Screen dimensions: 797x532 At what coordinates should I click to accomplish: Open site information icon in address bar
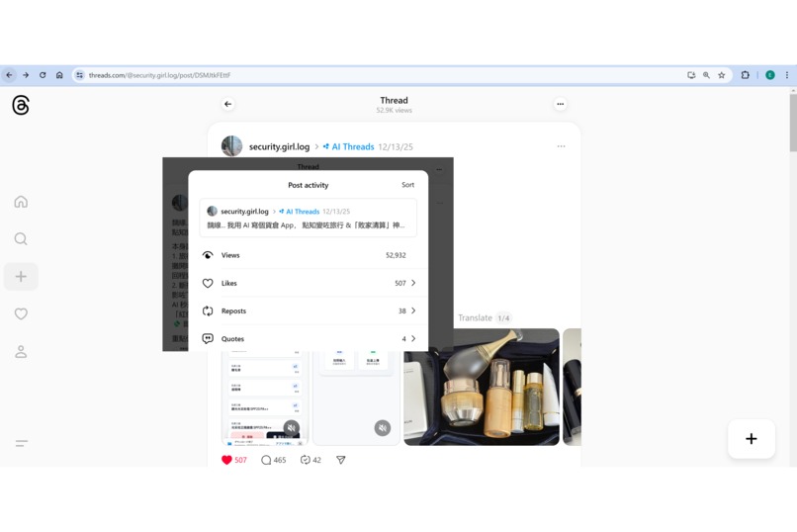80,75
